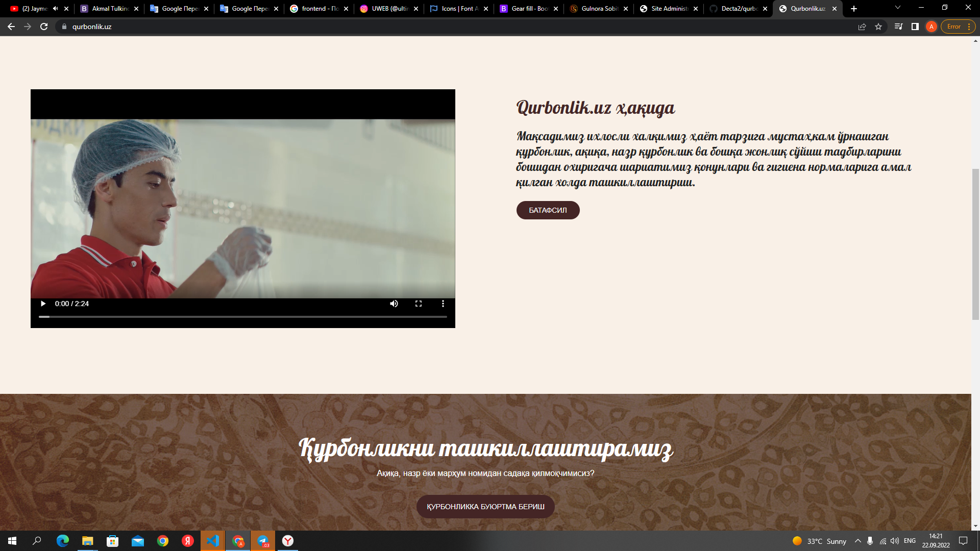Open Telegram from the taskbar

pos(263,541)
